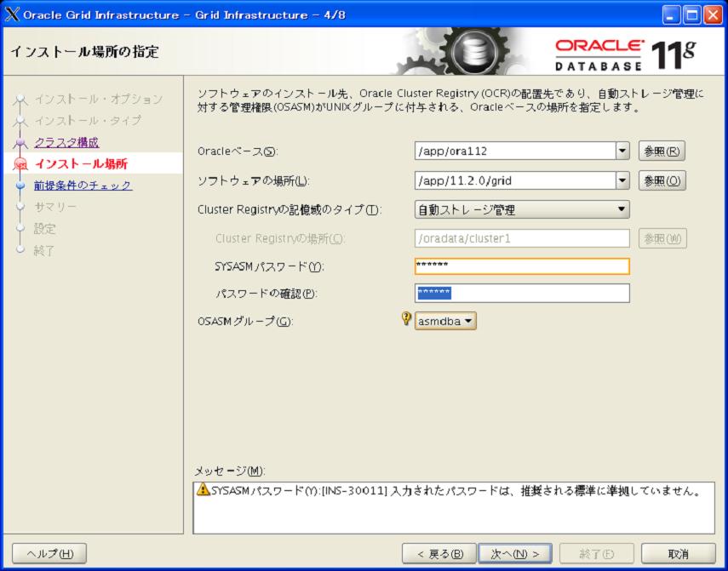Click the warning icon in the message box
Viewport: 728px width, 571px height.
point(203,489)
